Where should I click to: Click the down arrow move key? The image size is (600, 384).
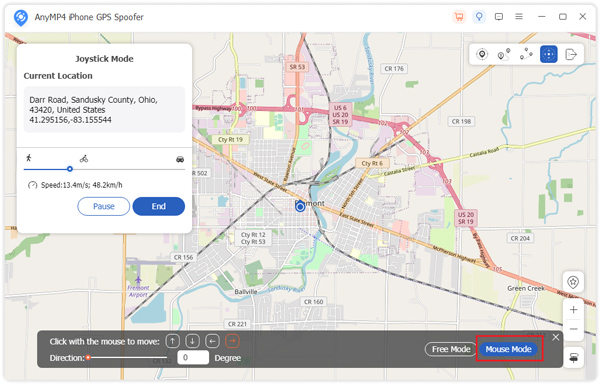tap(192, 341)
